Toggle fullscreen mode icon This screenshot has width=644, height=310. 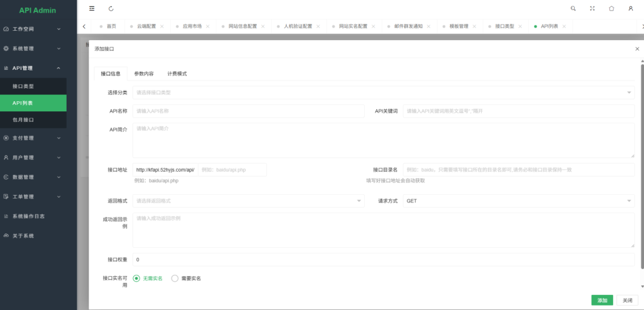click(x=592, y=8)
